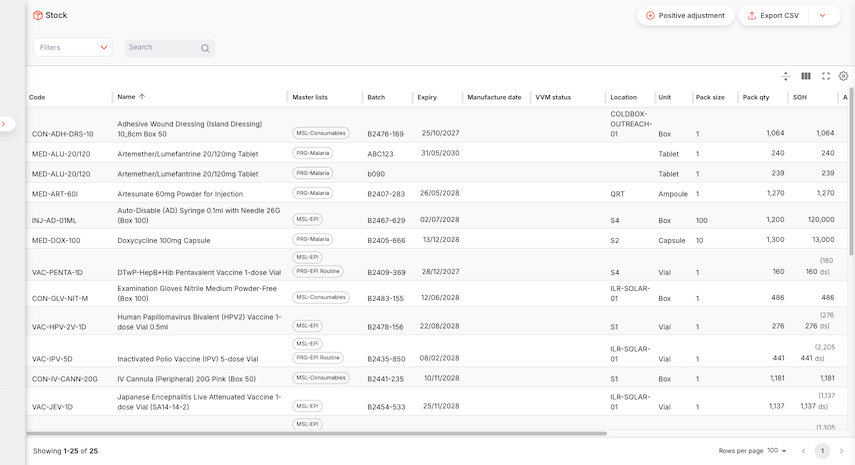This screenshot has width=855, height=465.
Task: Export stock list as CSV
Action: [773, 15]
